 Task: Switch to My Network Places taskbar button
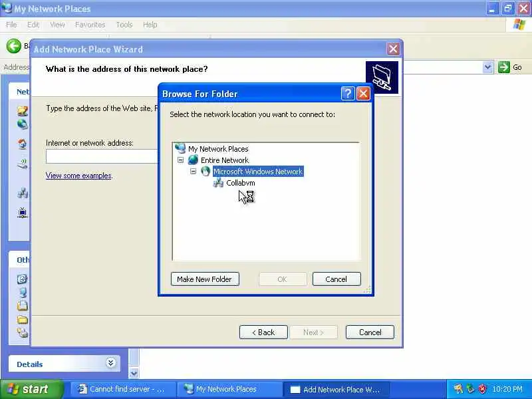tap(228, 390)
